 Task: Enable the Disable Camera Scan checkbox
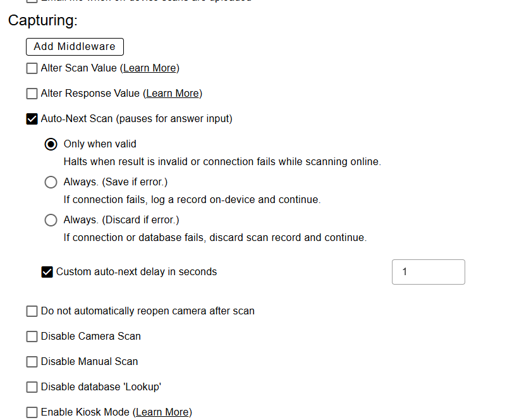[x=32, y=337]
